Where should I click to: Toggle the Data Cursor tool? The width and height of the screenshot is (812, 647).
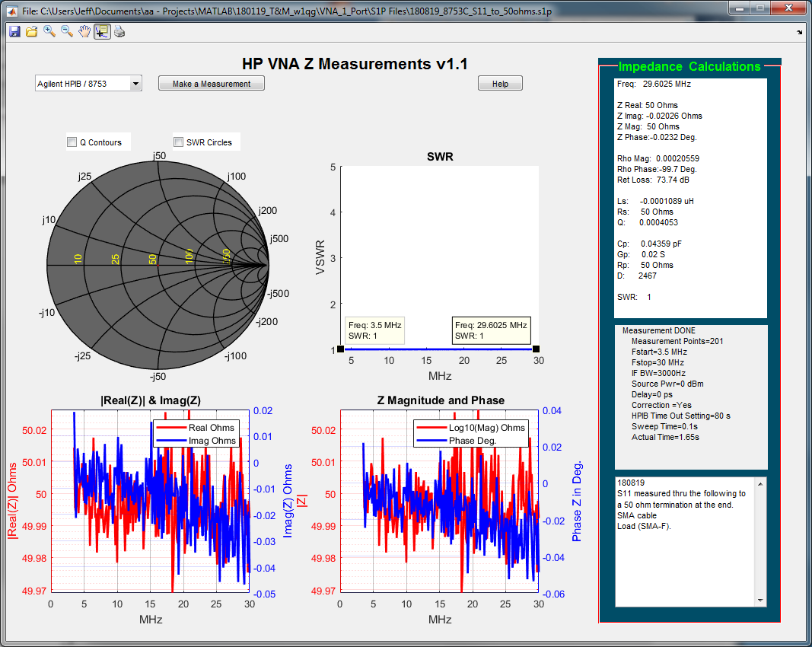[101, 31]
